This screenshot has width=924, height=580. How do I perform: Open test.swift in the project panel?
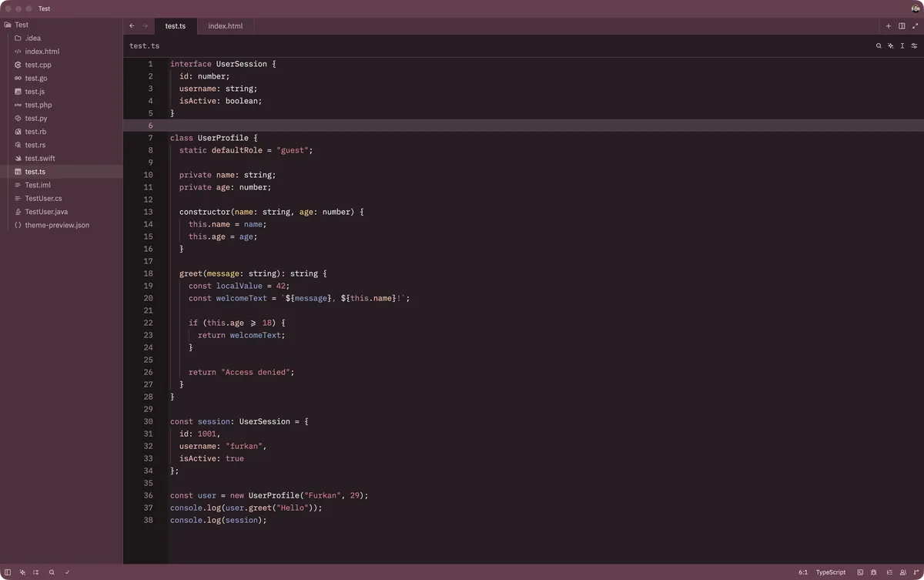tap(62, 158)
